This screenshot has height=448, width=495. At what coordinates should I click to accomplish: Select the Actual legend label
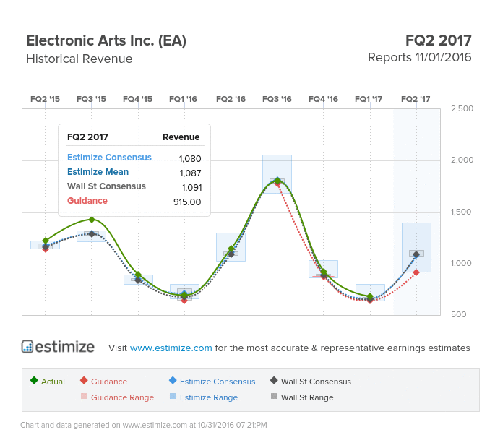click(x=53, y=382)
